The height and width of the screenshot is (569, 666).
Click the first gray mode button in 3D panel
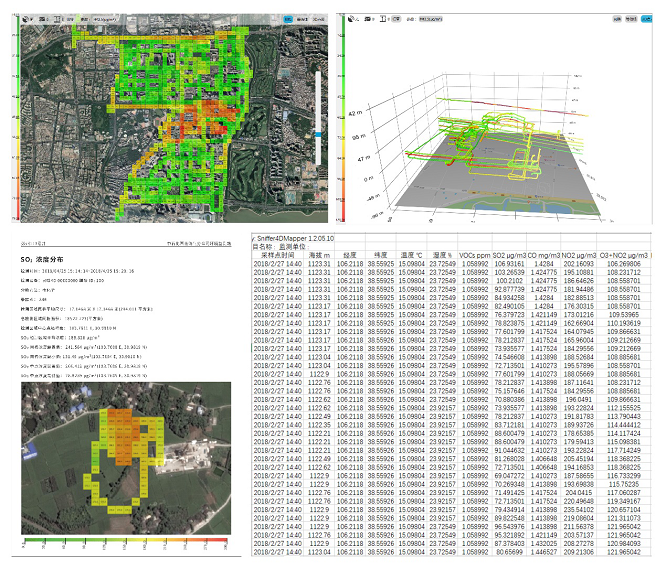(x=617, y=19)
